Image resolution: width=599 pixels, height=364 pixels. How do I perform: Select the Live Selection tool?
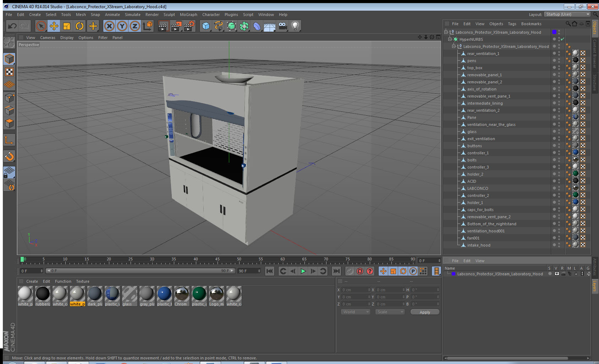point(41,26)
